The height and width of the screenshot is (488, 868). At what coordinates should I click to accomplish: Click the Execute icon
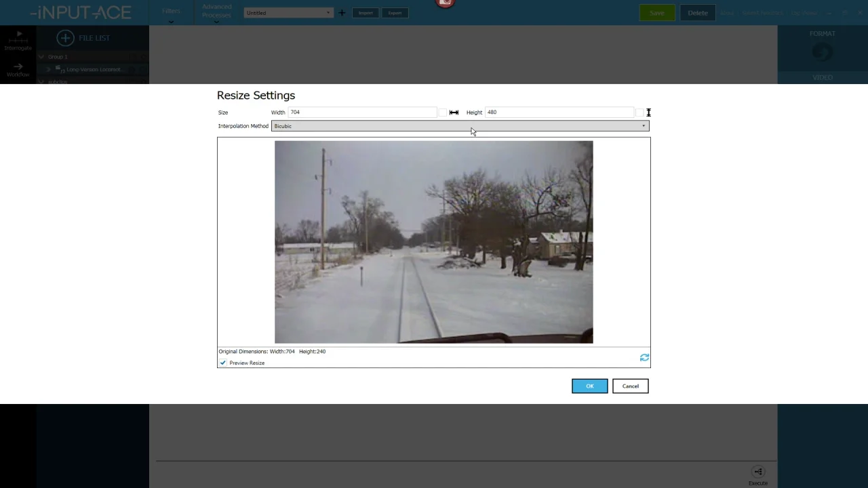tap(758, 472)
